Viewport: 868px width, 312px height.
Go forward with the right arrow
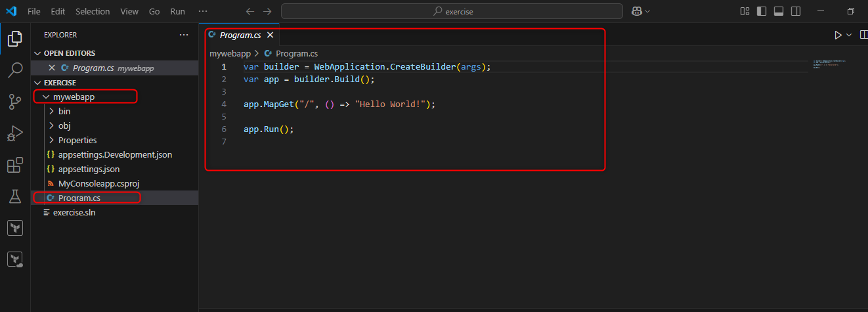267,11
